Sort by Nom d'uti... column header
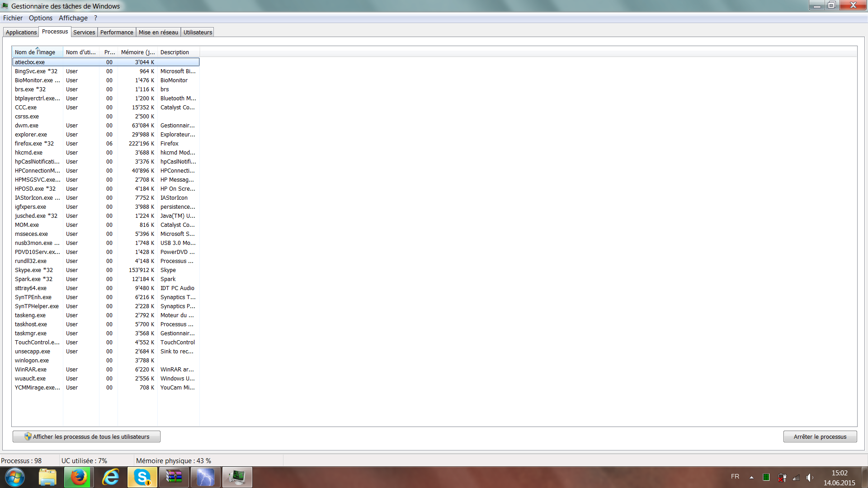This screenshot has height=488, width=868. 81,52
